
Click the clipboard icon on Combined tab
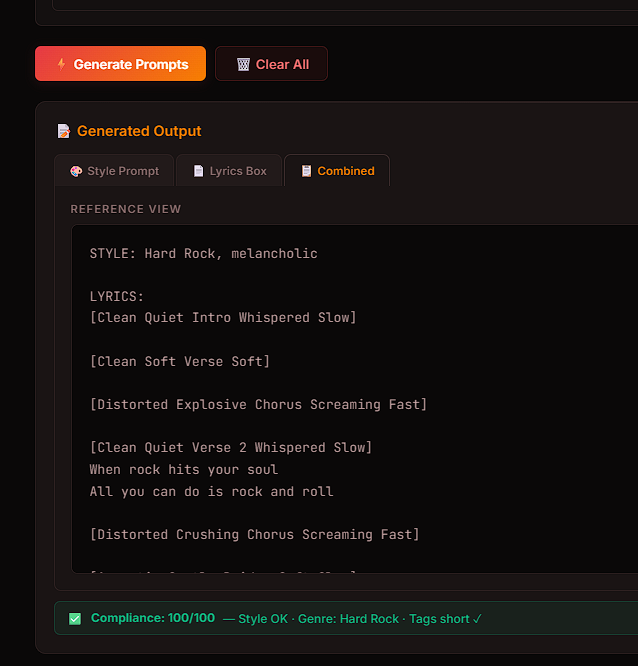(x=306, y=171)
